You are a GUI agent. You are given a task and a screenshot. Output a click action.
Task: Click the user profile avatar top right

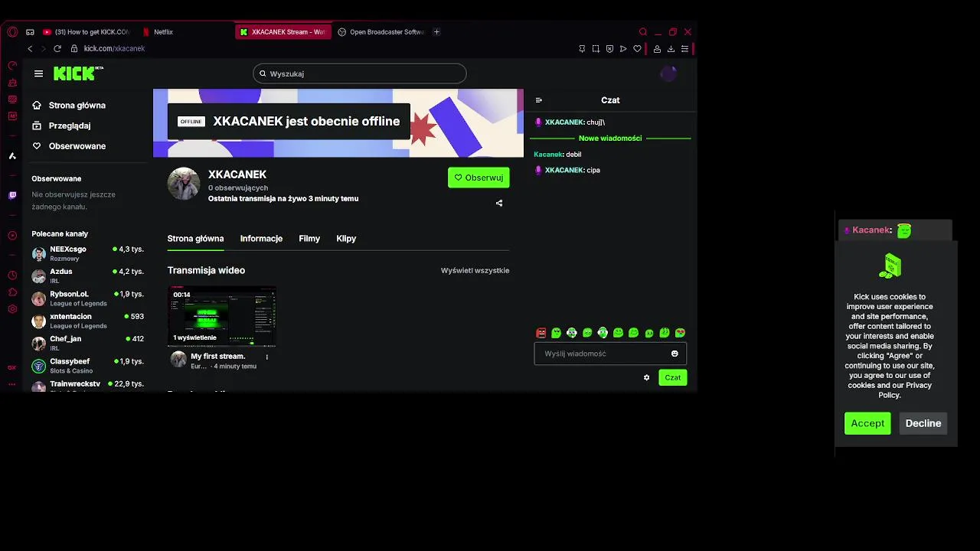668,73
